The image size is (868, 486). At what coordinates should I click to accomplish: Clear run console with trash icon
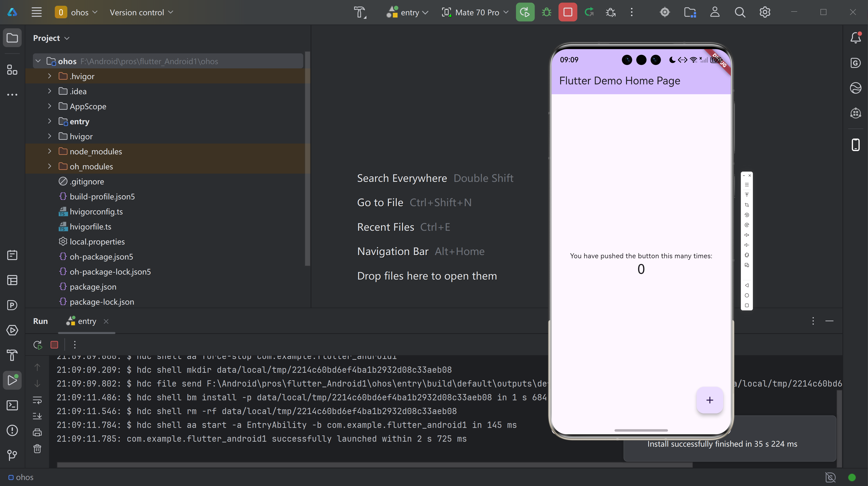(37, 449)
